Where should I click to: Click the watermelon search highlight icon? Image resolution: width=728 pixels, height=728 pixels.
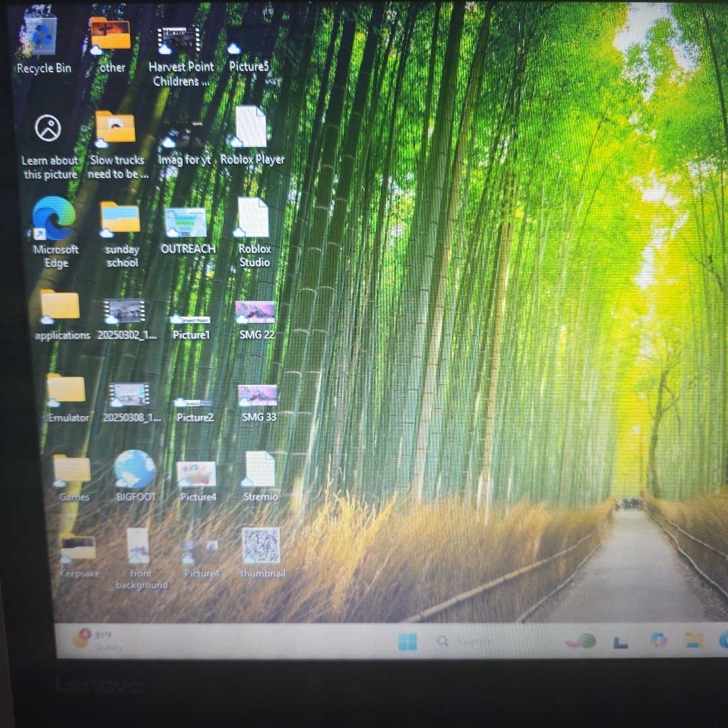click(581, 642)
